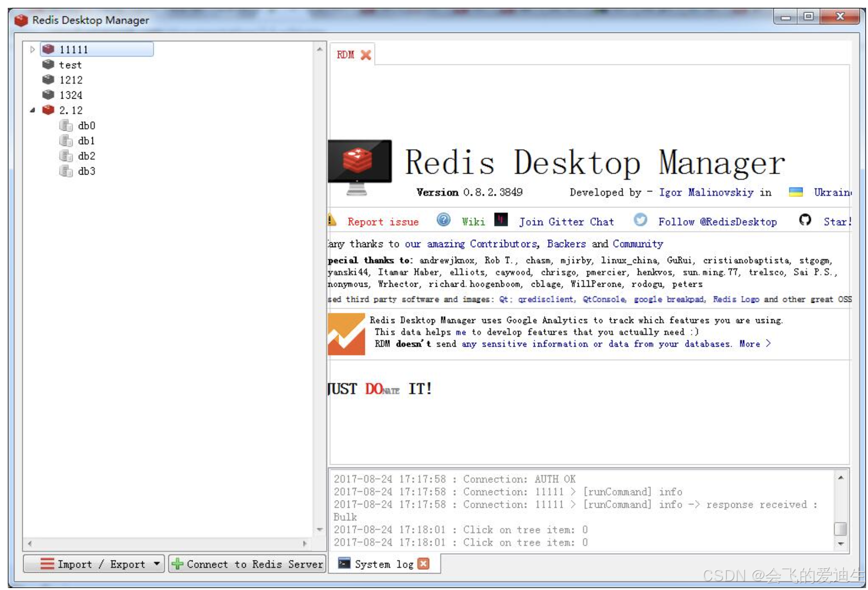This screenshot has height=590, width=868.
Task: Switch to the RDM tab
Action: click(x=345, y=55)
